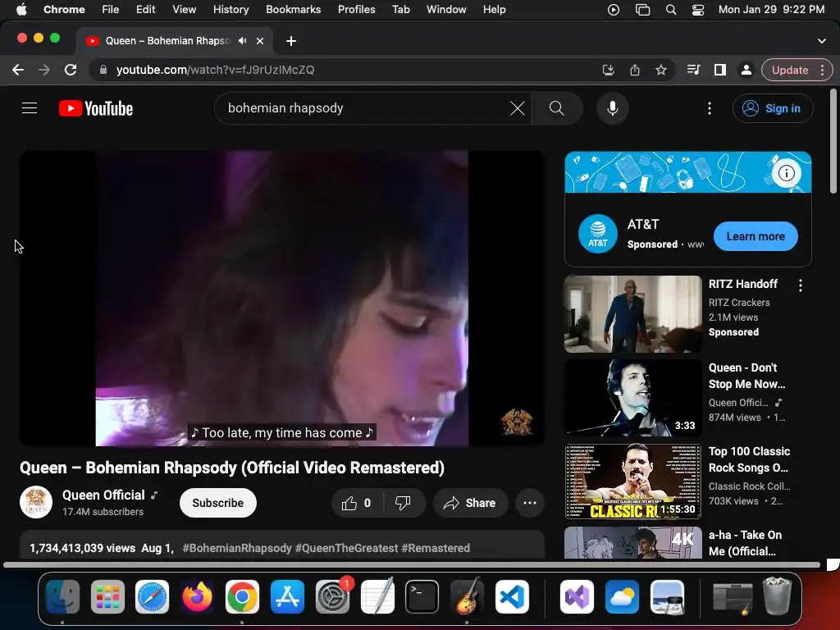Share this page icon in address bar
The height and width of the screenshot is (630, 840).
coord(635,70)
